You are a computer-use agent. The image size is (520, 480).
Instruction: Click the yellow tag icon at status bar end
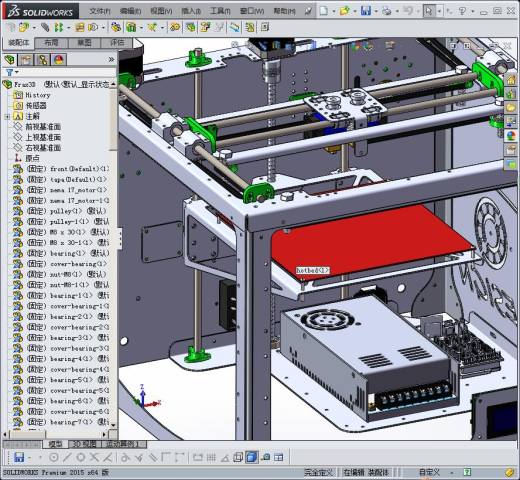point(510,472)
